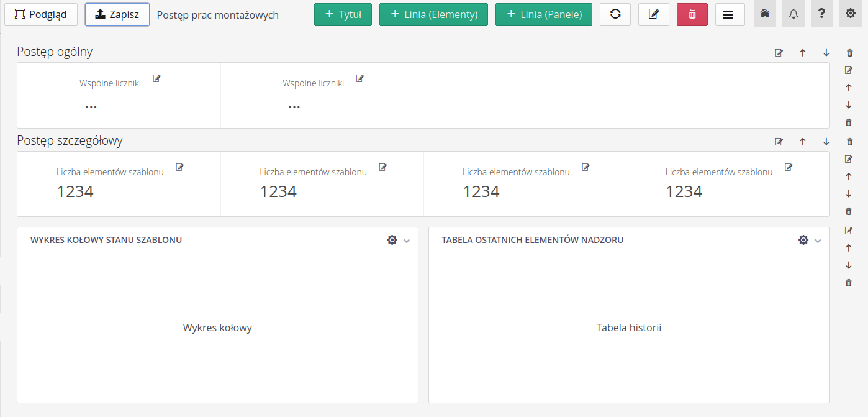Move the 'Postęp ogólny' title down
The height and width of the screenshot is (417, 868).
tap(826, 53)
